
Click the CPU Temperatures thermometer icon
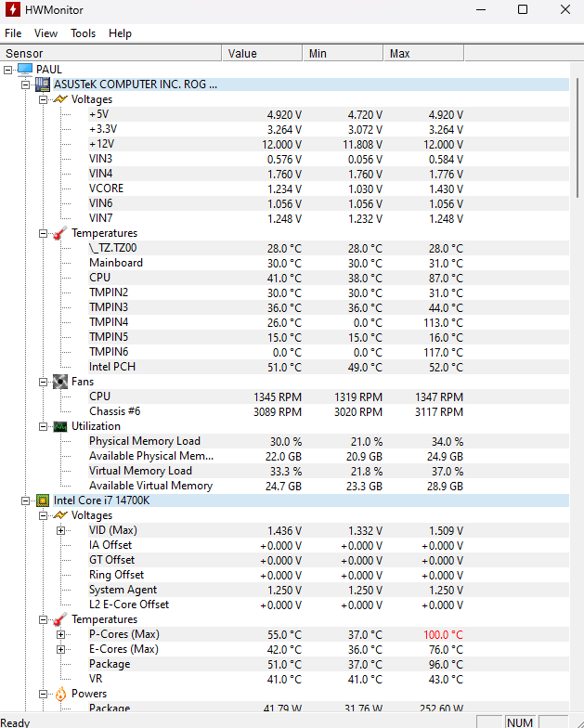pos(59,619)
